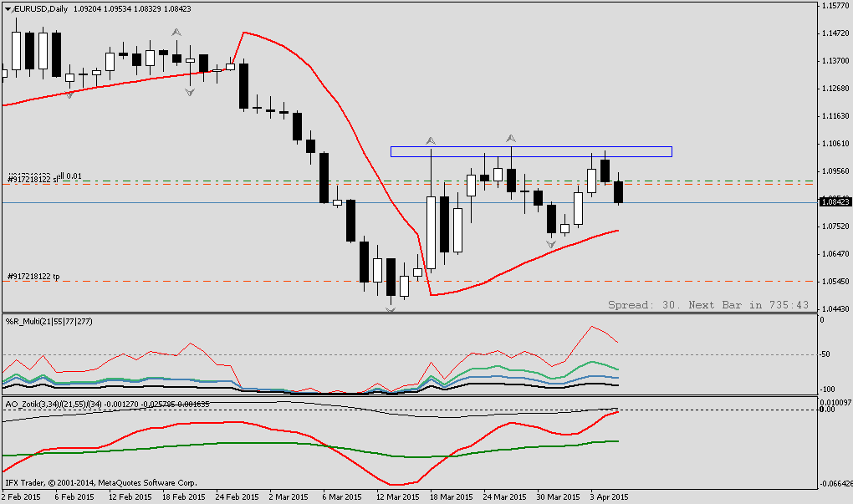Viewport: 853px width, 504px height.
Task: Click the 24 Feb 2015 date label
Action: (x=237, y=497)
